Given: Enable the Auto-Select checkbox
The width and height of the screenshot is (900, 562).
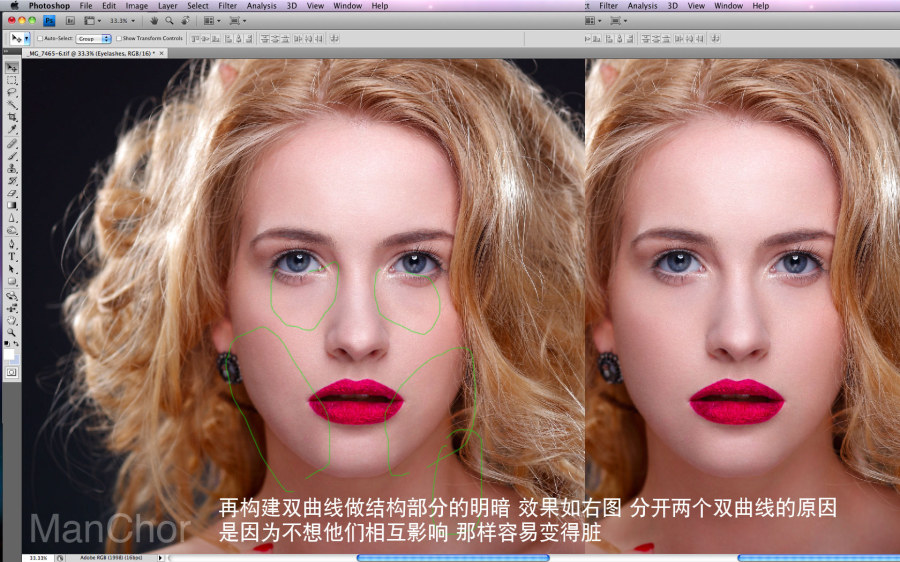Looking at the screenshot, I should [40, 38].
